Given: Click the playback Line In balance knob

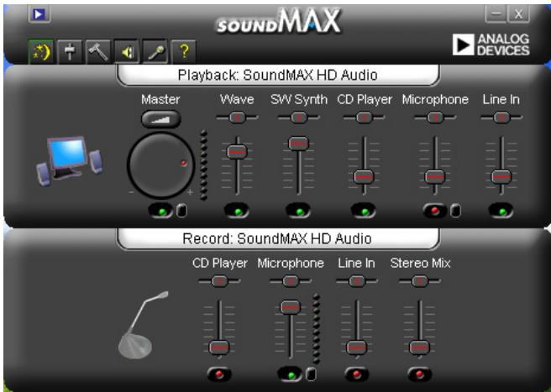Looking at the screenshot, I should pos(501,118).
